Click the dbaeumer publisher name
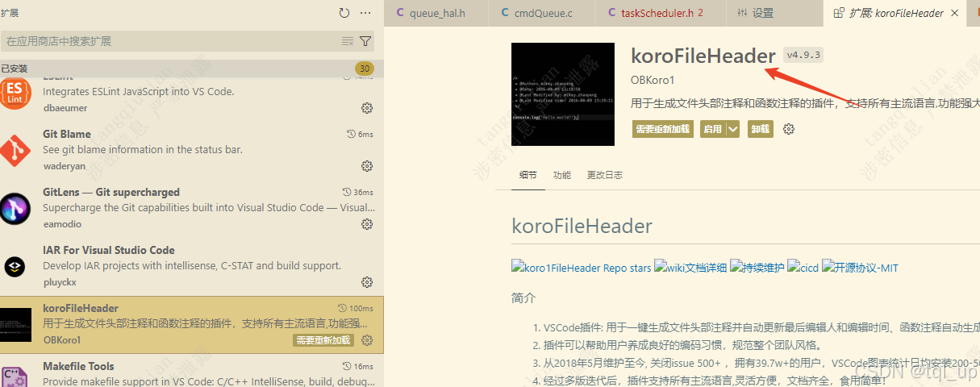The width and height of the screenshot is (980, 387). [x=65, y=108]
